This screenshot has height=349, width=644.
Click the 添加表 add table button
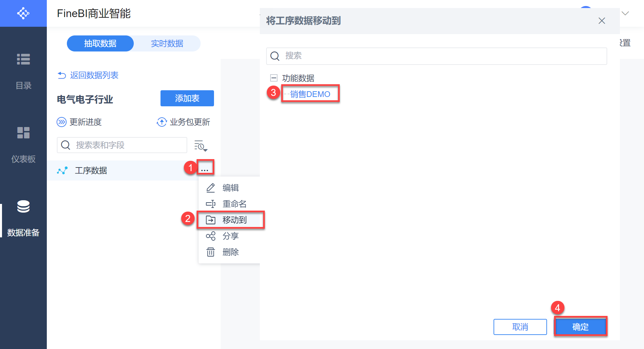tap(187, 98)
